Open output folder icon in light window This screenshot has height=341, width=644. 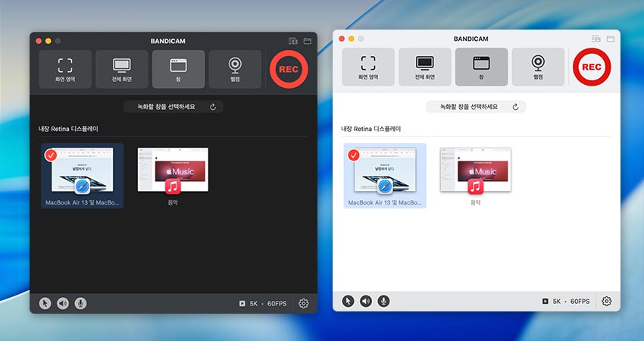(610, 39)
